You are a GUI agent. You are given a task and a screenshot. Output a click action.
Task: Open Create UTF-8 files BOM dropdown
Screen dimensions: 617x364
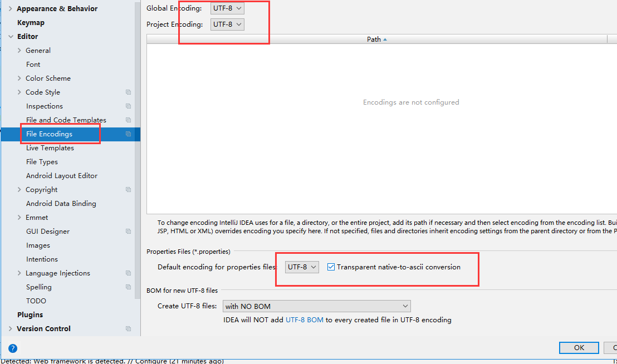pyautogui.click(x=317, y=306)
